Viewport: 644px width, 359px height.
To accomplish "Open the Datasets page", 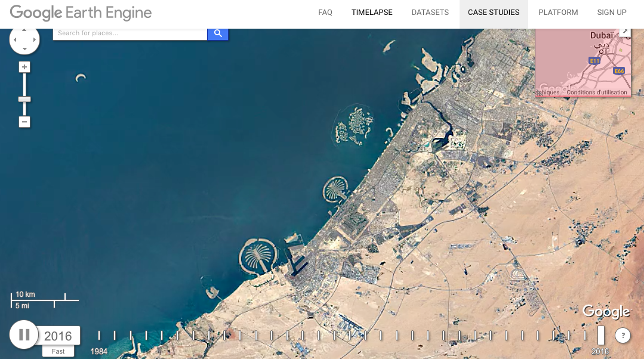I will 430,13.
